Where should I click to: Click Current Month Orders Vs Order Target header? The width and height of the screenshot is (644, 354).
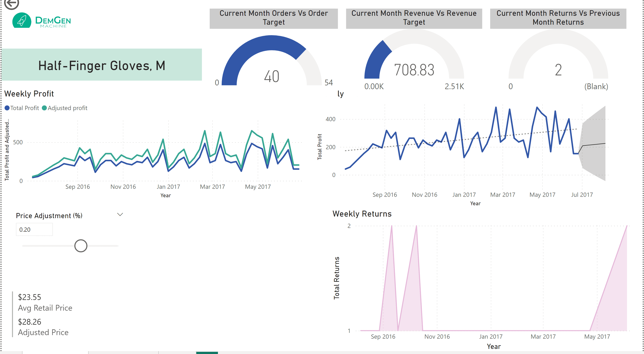tap(274, 18)
